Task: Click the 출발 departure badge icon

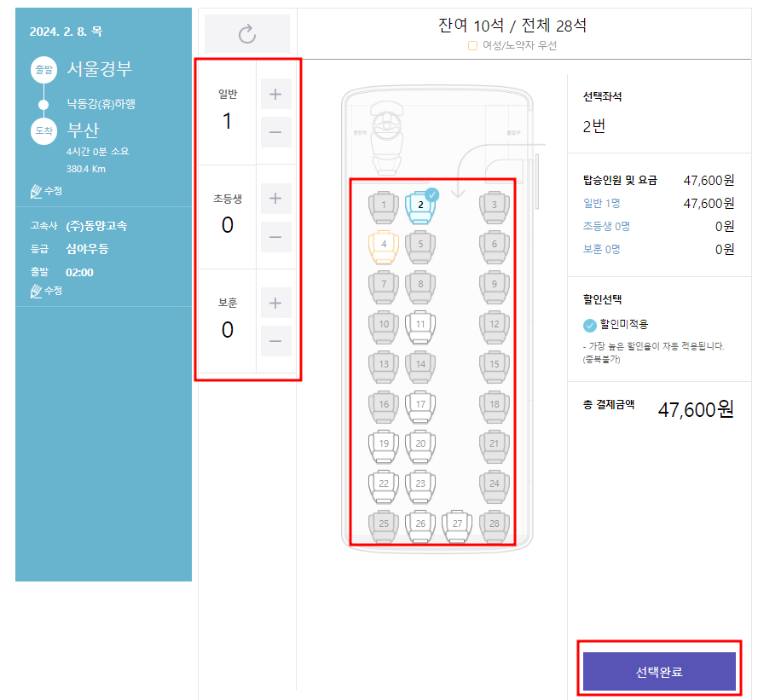Action: pos(43,70)
